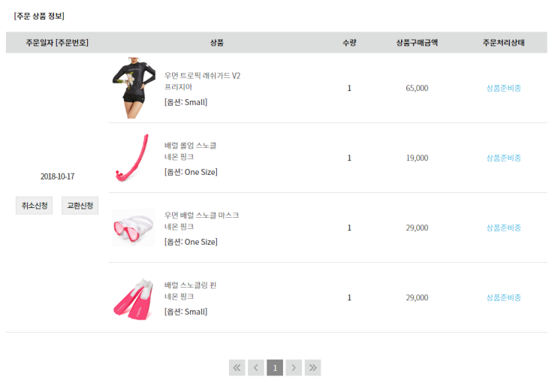Screen dimensions: 558x392
Task: Click 상품준비중 status for the snorkel mask
Action: click(503, 228)
